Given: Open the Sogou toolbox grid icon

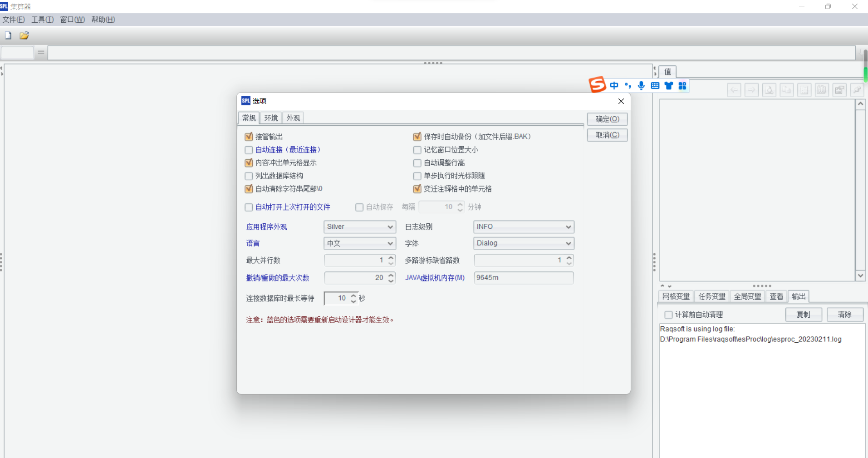Looking at the screenshot, I should pos(682,85).
